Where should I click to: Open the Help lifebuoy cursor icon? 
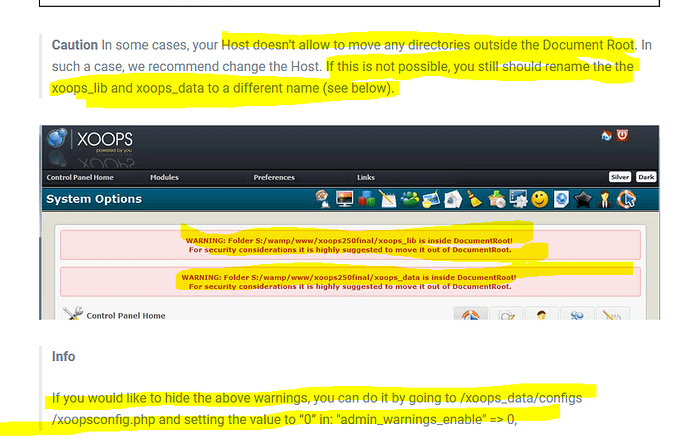tap(626, 199)
